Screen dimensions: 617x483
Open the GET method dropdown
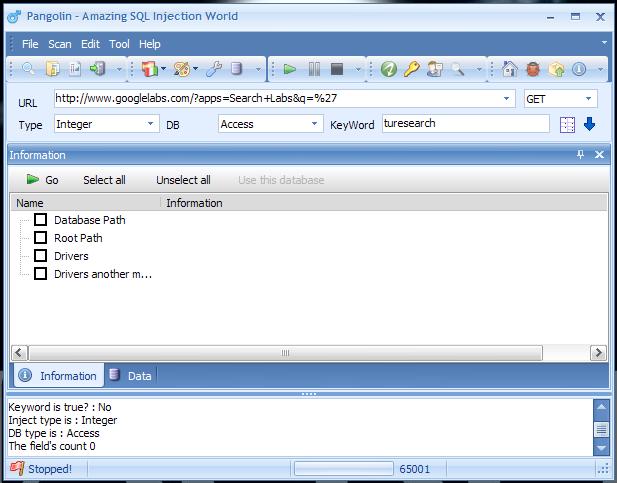click(x=588, y=98)
